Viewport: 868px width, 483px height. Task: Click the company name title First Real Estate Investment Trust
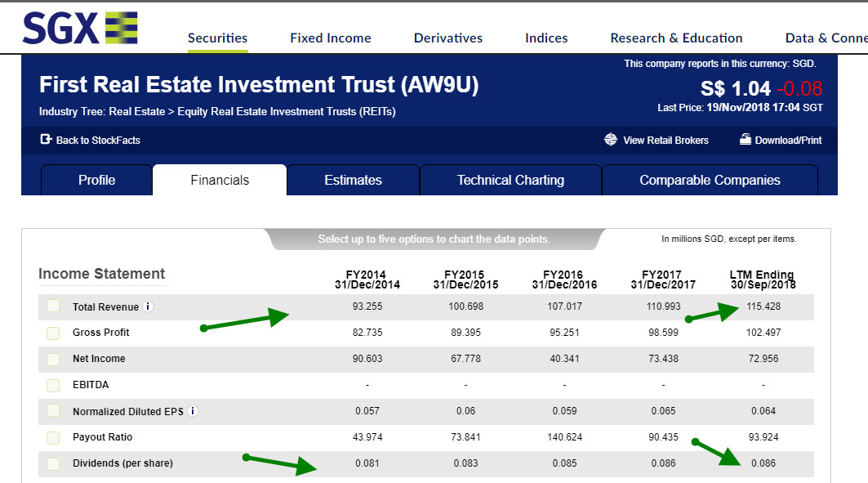259,85
